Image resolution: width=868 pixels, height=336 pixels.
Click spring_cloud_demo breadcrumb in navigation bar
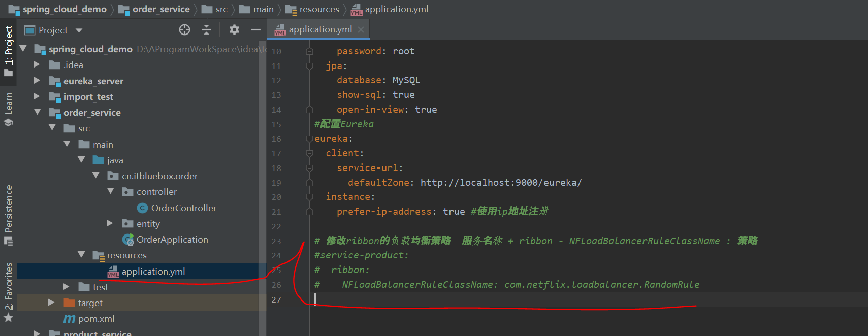tap(57, 9)
